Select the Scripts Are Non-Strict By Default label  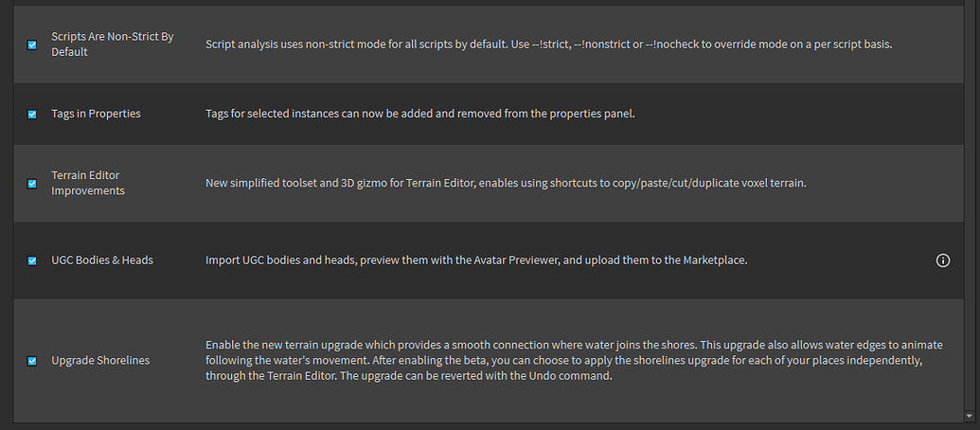pos(113,45)
